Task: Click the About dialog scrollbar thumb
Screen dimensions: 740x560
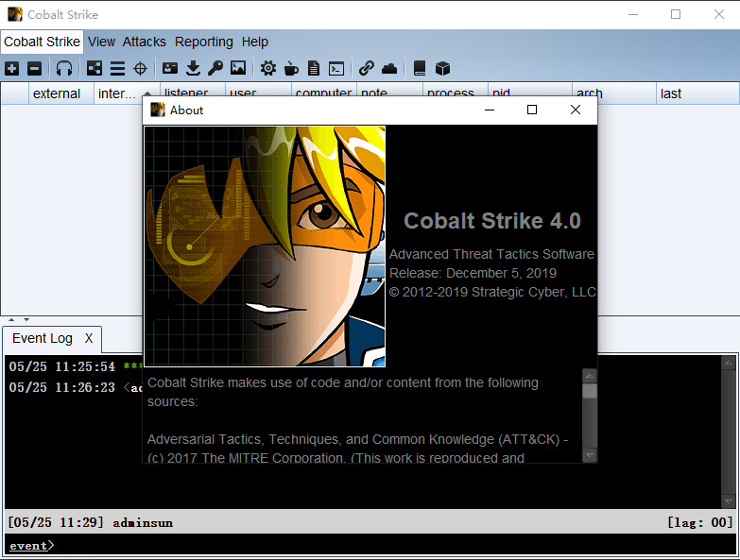Action: [590, 391]
